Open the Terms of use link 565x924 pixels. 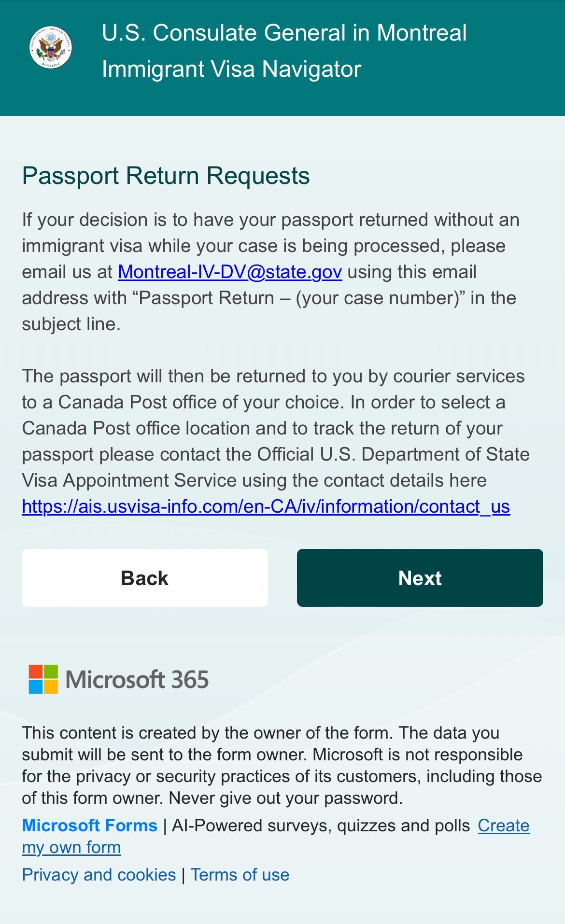240,875
